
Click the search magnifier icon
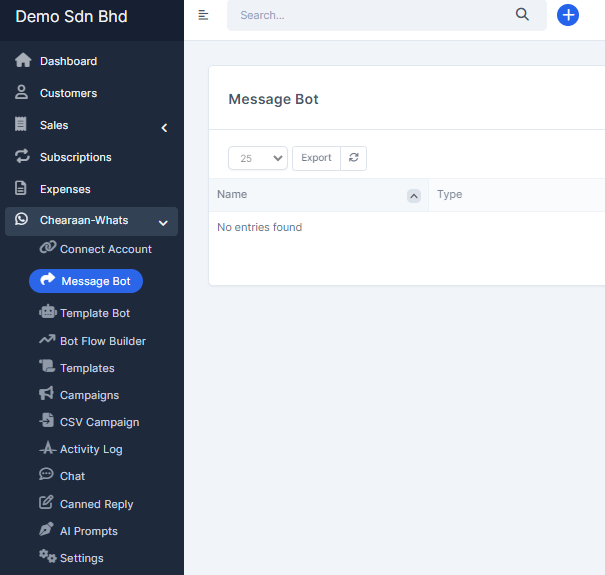[x=522, y=15]
